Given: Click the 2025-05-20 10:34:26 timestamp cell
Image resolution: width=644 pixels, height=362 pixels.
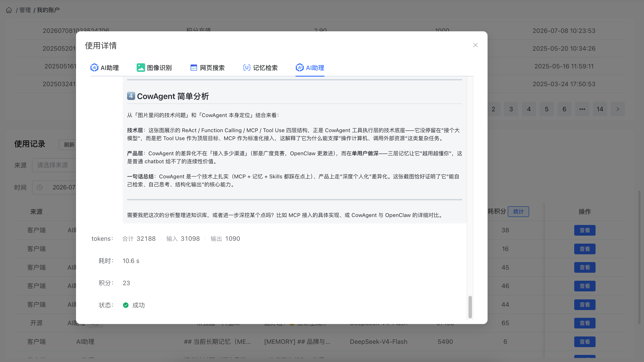Looking at the screenshot, I should (x=564, y=48).
